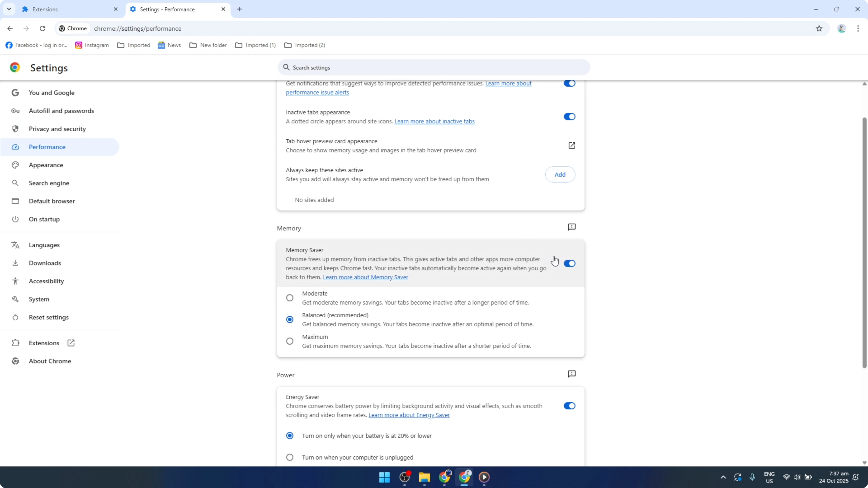
Task: Open Extensions page via external link icon
Action: 71,343
